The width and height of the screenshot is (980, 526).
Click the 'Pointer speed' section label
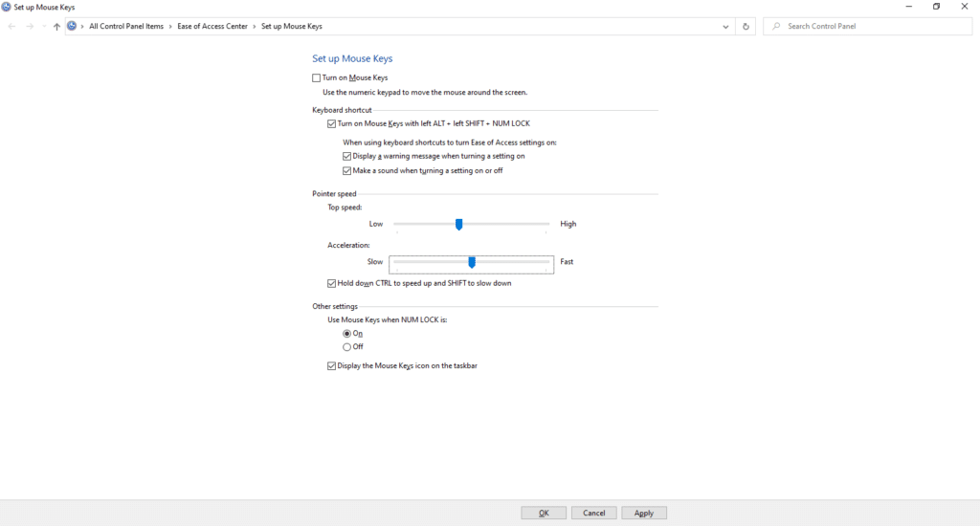[334, 193]
